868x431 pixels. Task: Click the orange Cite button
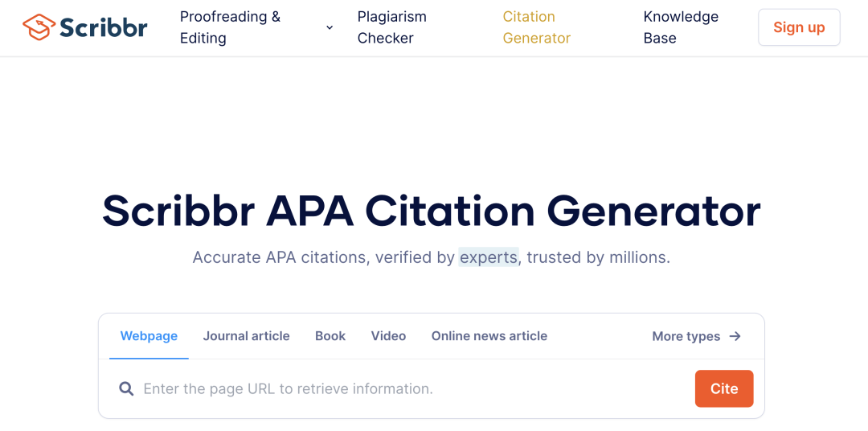(x=724, y=389)
